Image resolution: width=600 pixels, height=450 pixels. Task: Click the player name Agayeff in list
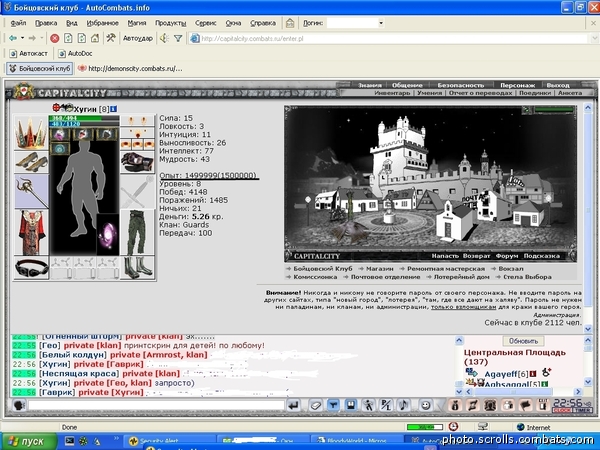pyautogui.click(x=502, y=374)
